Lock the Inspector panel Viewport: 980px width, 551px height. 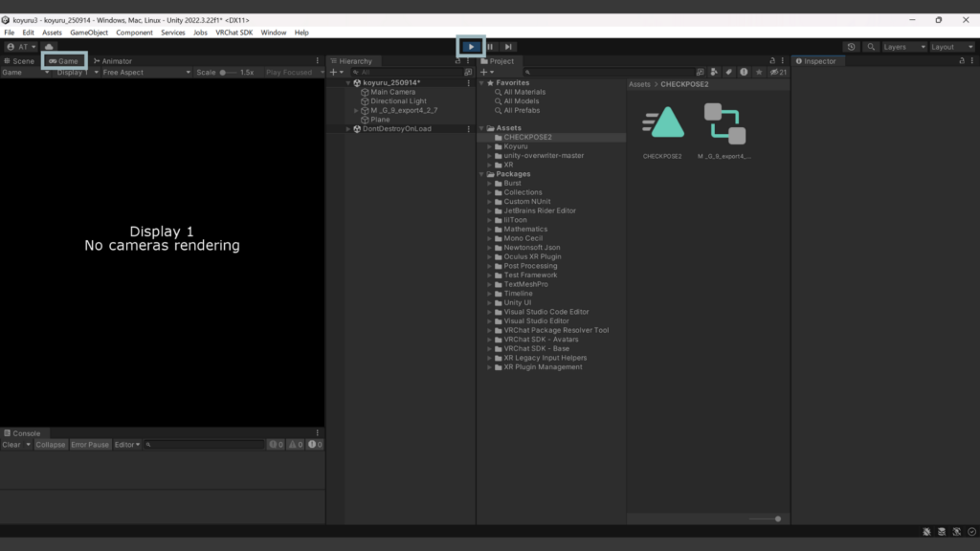tap(961, 61)
